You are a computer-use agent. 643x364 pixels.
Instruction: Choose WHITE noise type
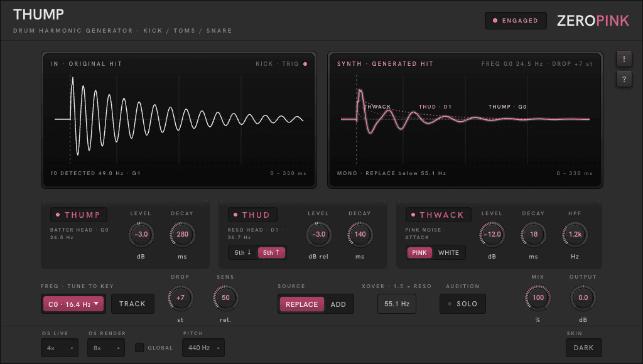click(x=448, y=252)
